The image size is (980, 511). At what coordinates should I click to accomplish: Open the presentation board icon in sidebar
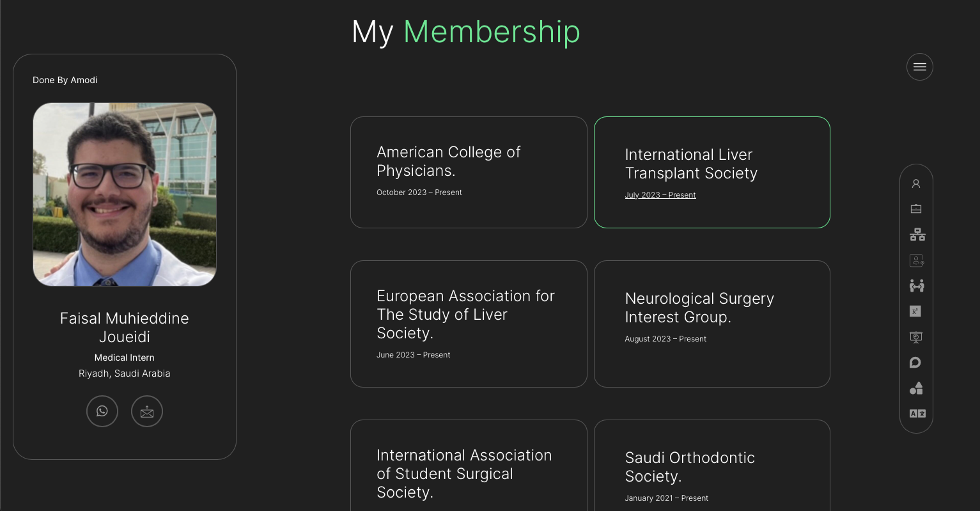pyautogui.click(x=916, y=337)
